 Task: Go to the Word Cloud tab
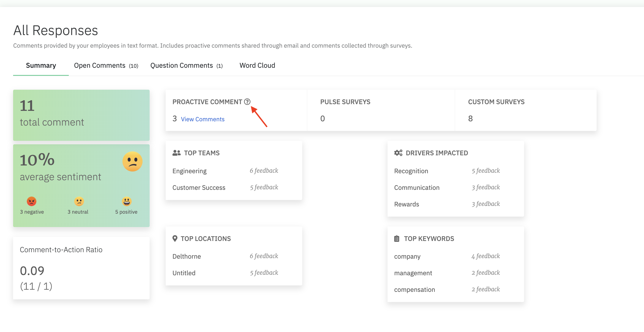point(257,66)
